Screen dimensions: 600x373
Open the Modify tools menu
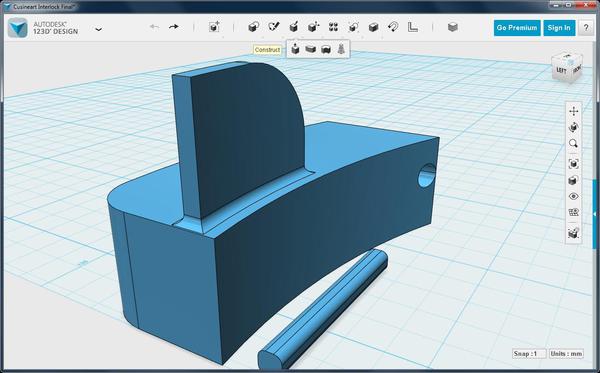[x=313, y=27]
